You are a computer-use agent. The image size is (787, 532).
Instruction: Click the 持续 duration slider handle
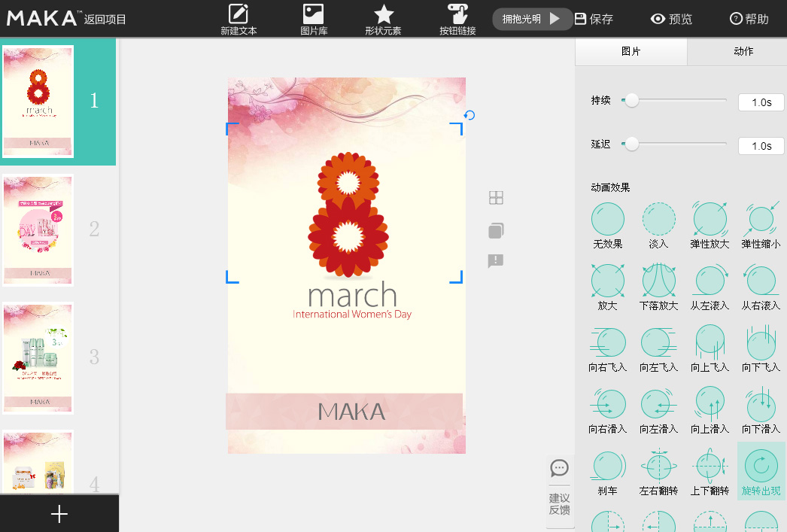coord(632,100)
